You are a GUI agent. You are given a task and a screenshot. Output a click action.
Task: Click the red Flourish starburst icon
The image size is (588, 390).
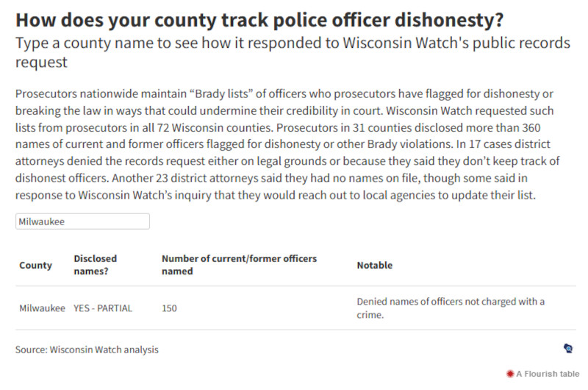tap(509, 374)
